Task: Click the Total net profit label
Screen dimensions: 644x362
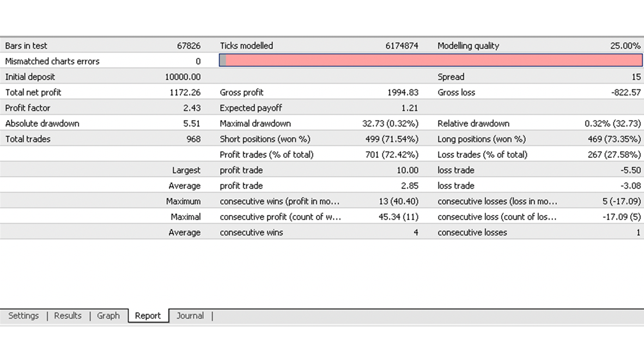Action: 33,92
